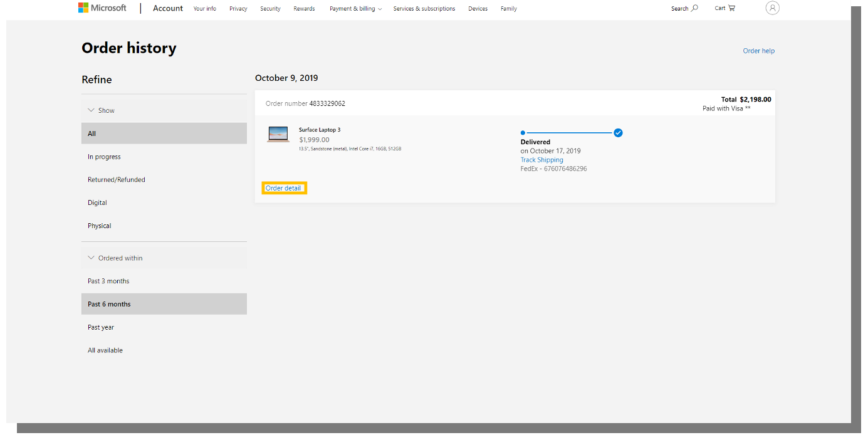Viewport: 868px width, 435px height.
Task: Open the shopping Cart
Action: tap(724, 8)
